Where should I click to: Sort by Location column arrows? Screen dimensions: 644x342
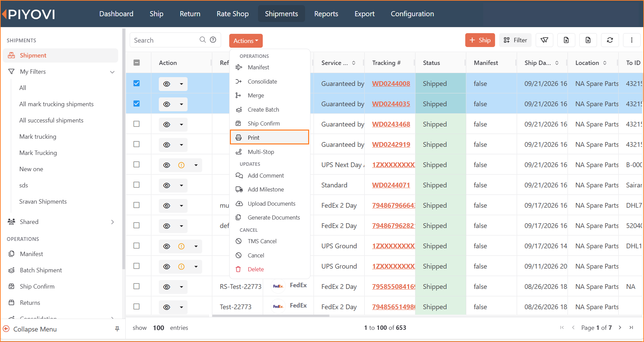(x=605, y=63)
